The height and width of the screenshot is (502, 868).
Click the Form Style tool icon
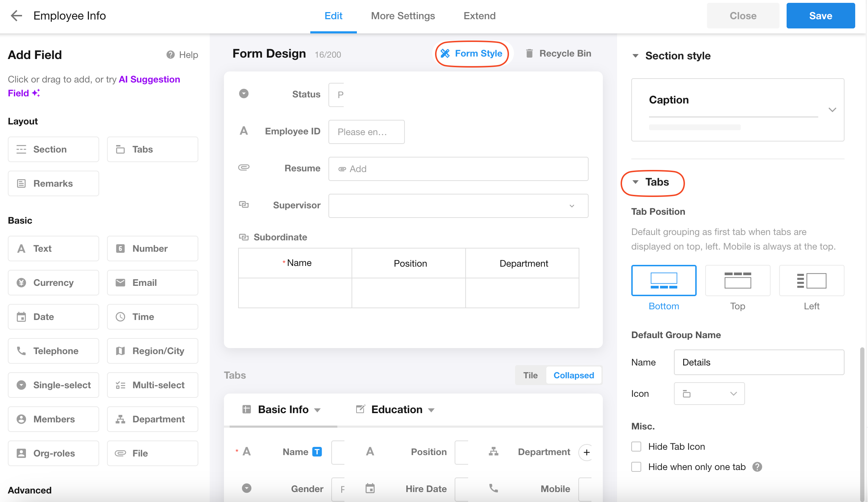445,53
